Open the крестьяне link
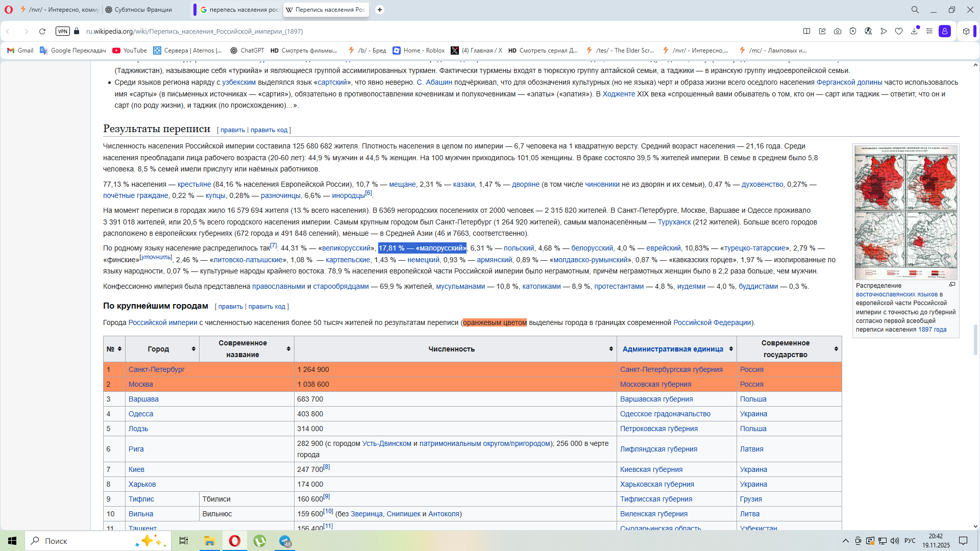The image size is (980, 551). click(194, 184)
